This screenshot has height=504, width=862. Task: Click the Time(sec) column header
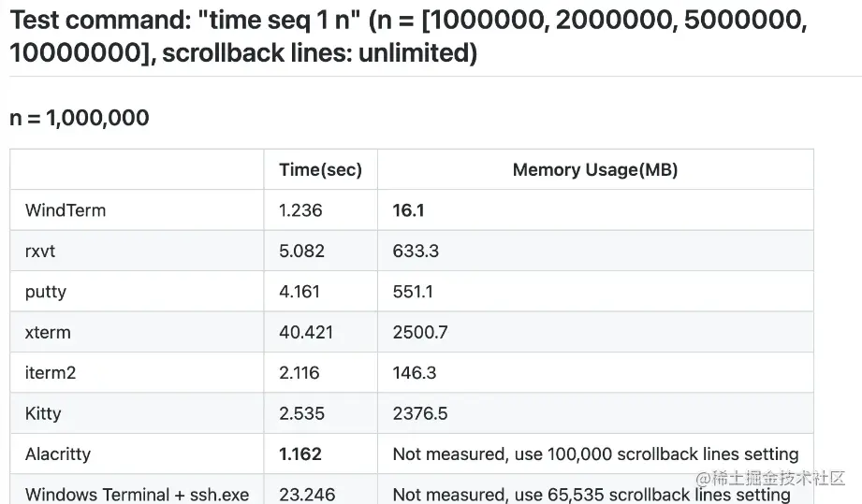point(320,169)
